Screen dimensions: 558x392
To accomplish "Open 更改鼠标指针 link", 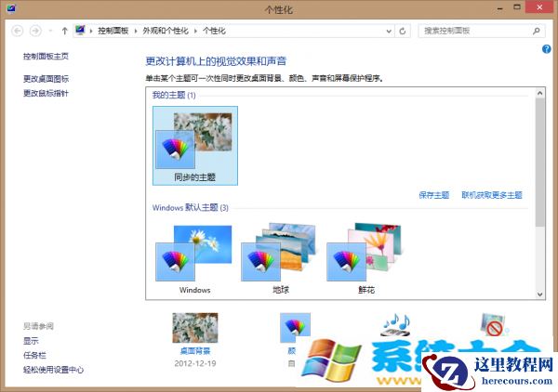I will point(46,93).
